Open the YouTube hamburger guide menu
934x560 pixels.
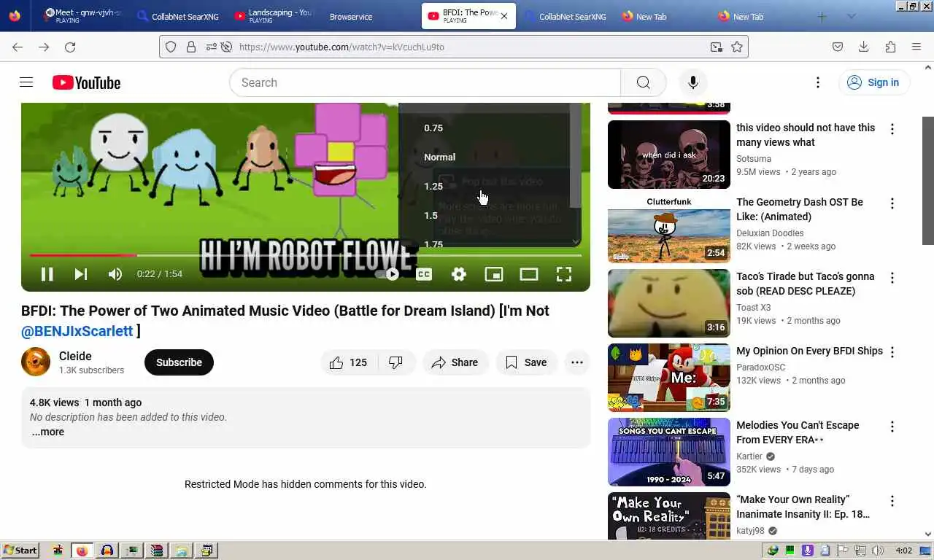[x=26, y=82]
